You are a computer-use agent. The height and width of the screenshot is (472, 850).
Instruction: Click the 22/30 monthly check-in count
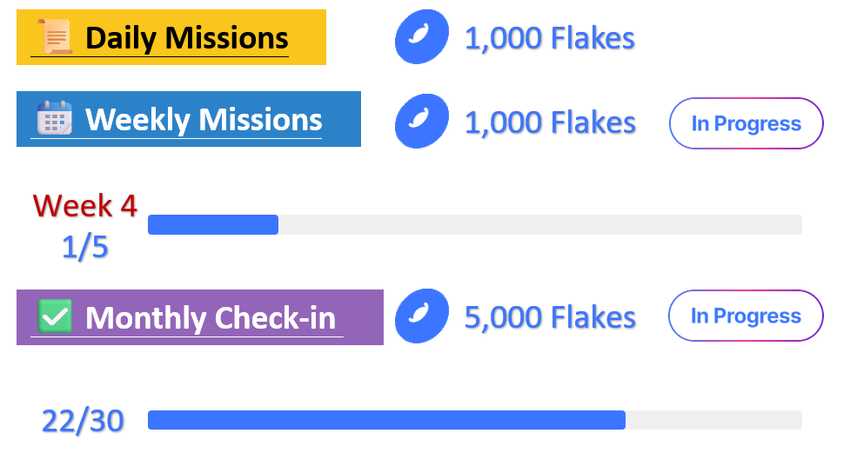(x=83, y=421)
